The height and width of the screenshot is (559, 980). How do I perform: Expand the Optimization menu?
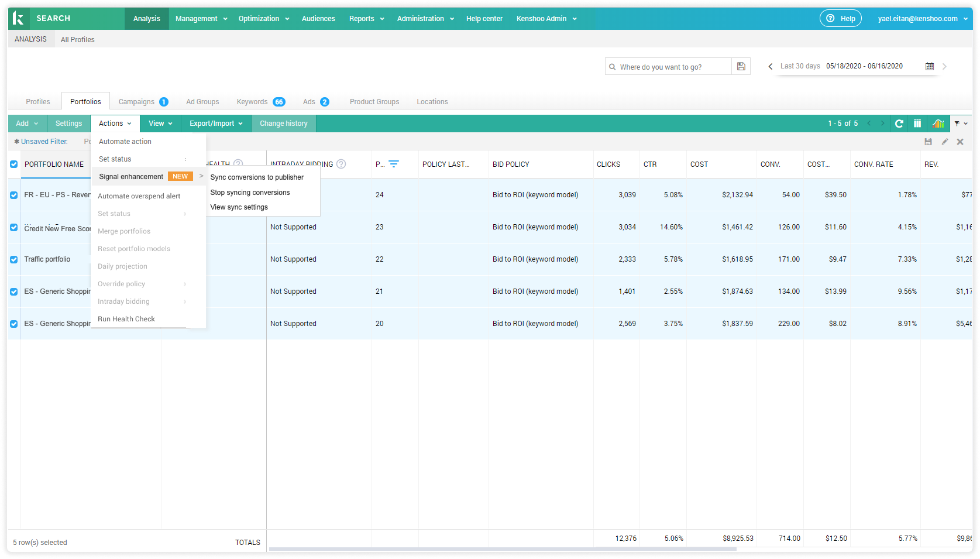(264, 19)
